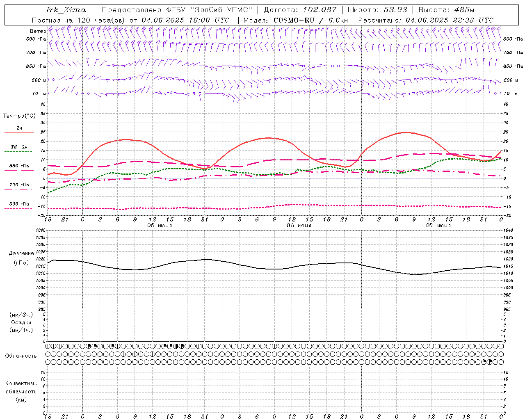Click the (гПа) pressure unit label
Viewport: 525px width, 420px height.
(21, 263)
